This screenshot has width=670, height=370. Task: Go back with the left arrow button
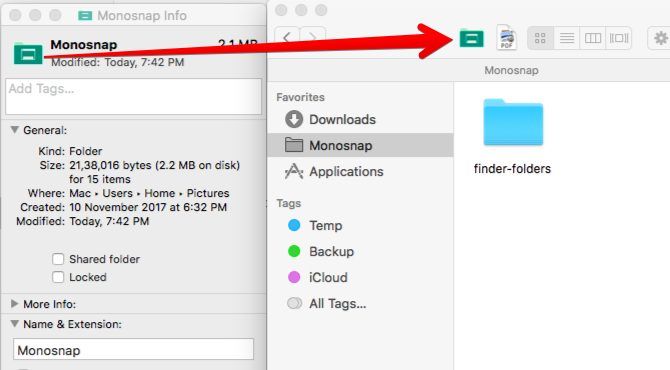287,38
